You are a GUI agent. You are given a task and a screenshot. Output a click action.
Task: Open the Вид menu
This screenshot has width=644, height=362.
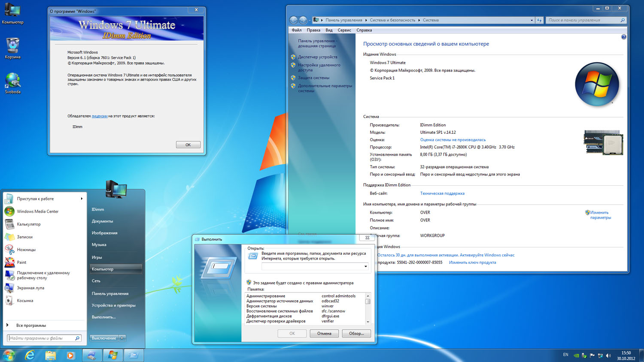point(329,30)
